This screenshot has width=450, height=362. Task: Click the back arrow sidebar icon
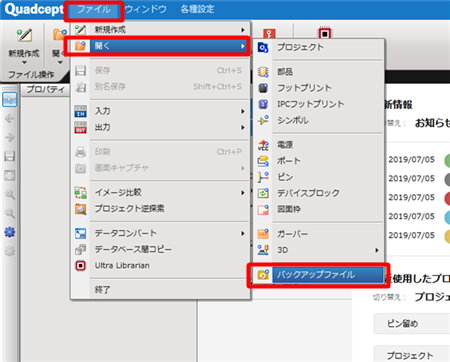[x=9, y=118]
